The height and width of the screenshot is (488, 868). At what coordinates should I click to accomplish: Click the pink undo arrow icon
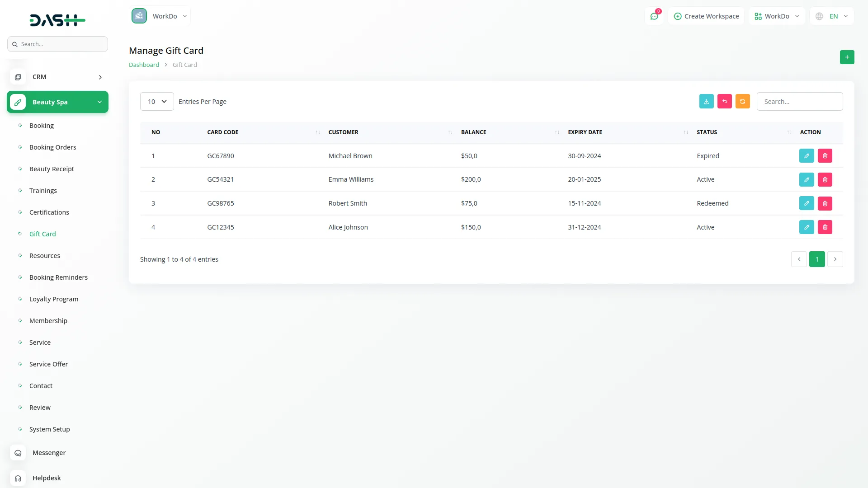pos(724,101)
